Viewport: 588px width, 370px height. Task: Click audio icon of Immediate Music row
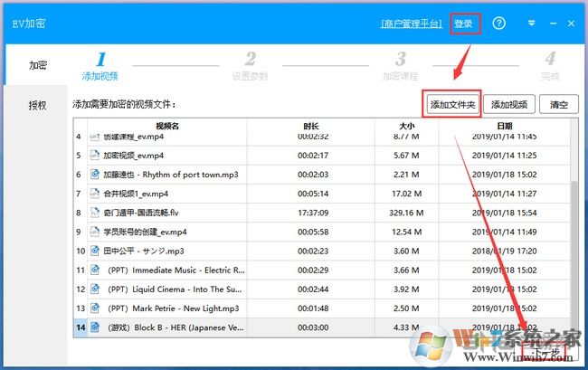95,270
